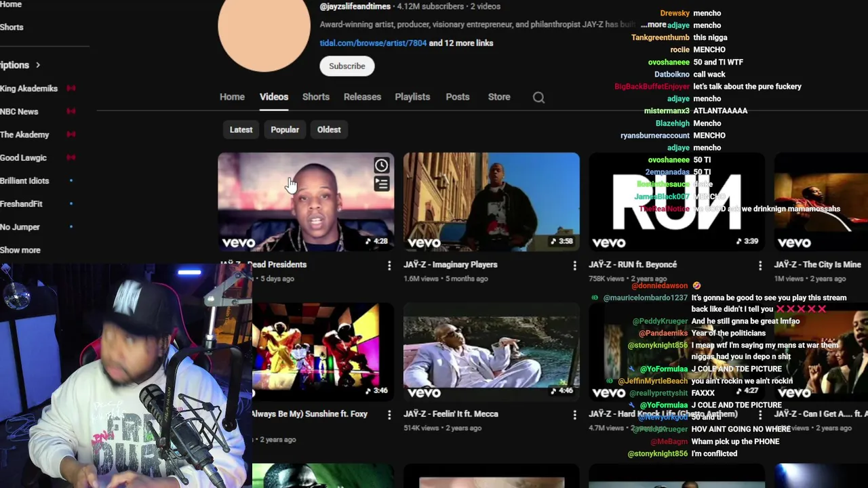This screenshot has width=868, height=488.
Task: Open the 'JAŸ-Z - Imaginary Players' title
Action: coord(450,264)
